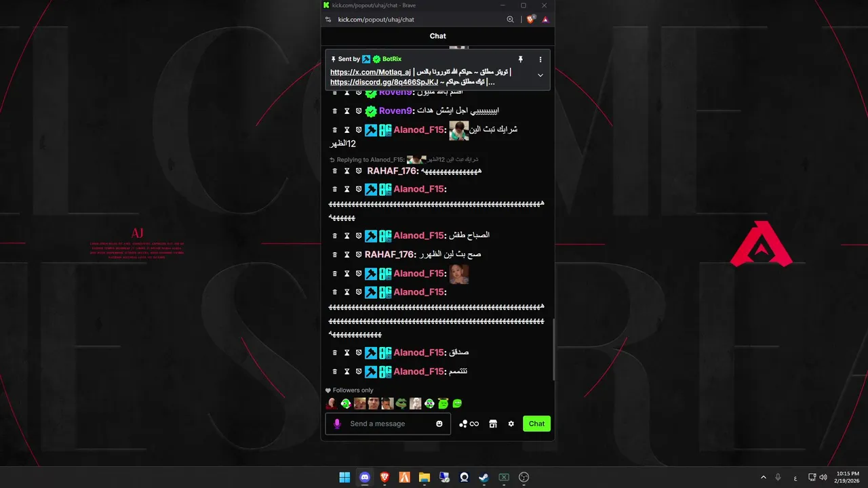868x488 pixels.
Task: Delete Roven9's message ending 'هدات'
Action: pos(334,110)
